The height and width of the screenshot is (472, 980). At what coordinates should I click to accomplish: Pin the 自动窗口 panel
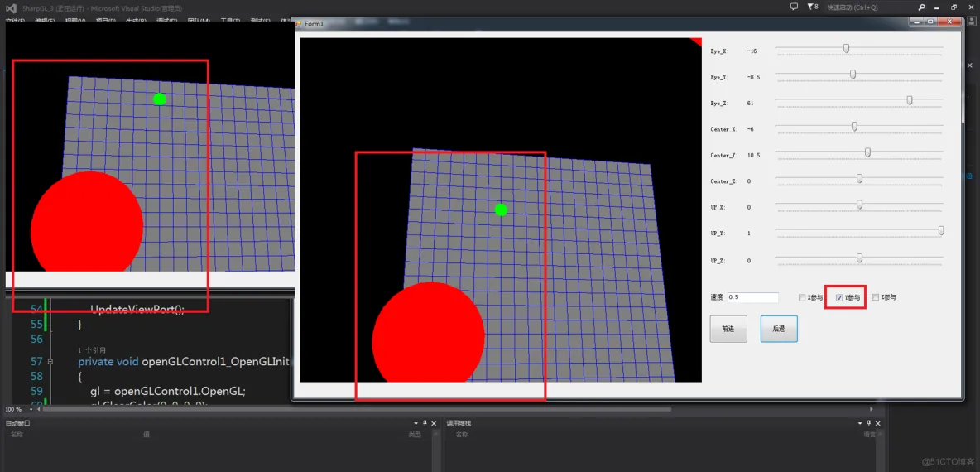point(425,423)
